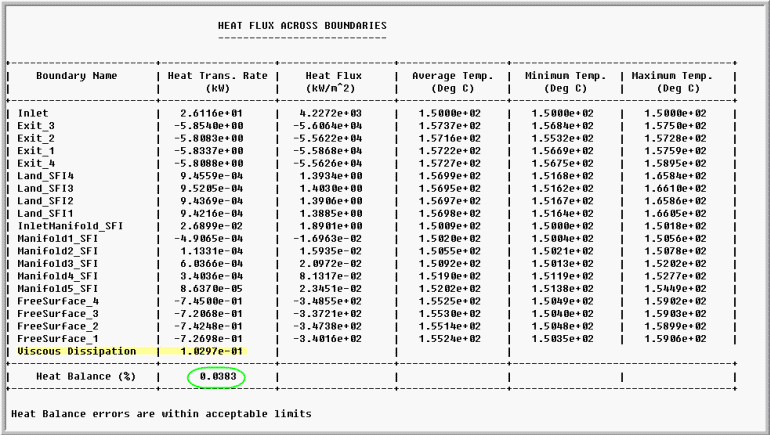Select the Manifold4_SFI boundary name

(x=57, y=276)
